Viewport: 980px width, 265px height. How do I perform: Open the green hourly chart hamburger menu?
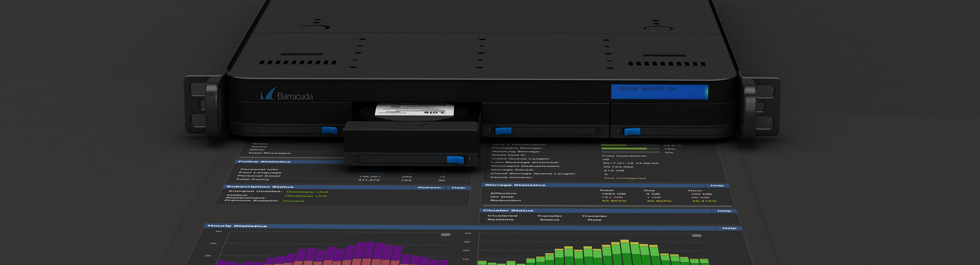point(696,236)
